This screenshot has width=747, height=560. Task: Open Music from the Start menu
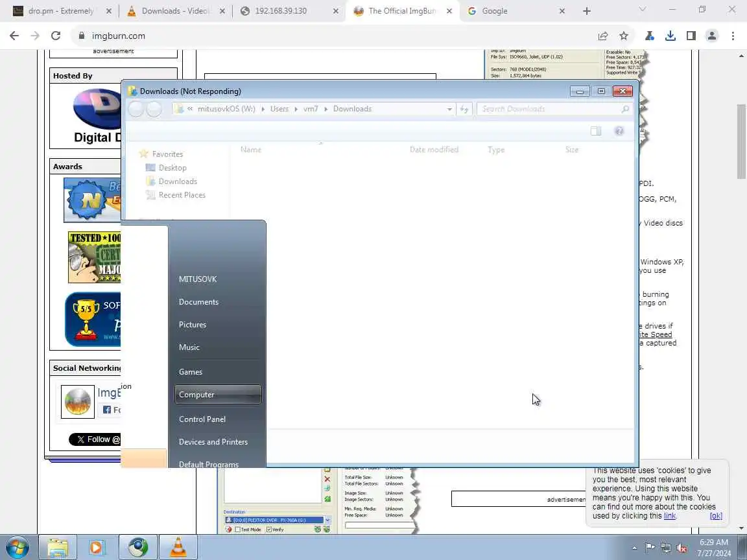click(189, 347)
